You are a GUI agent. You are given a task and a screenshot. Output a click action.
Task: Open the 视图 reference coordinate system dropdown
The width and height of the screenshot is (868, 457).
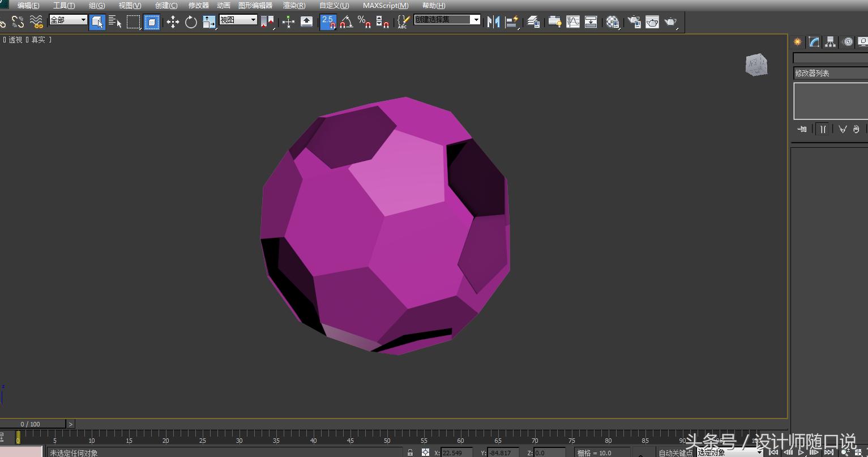(x=238, y=19)
